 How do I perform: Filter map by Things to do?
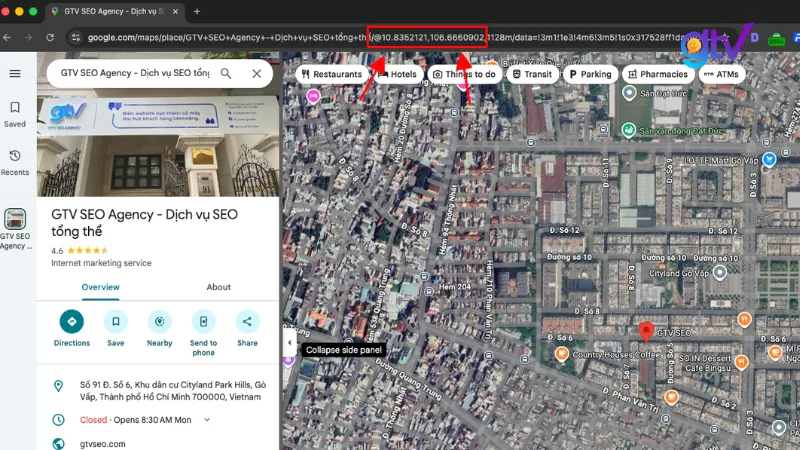[x=464, y=74]
